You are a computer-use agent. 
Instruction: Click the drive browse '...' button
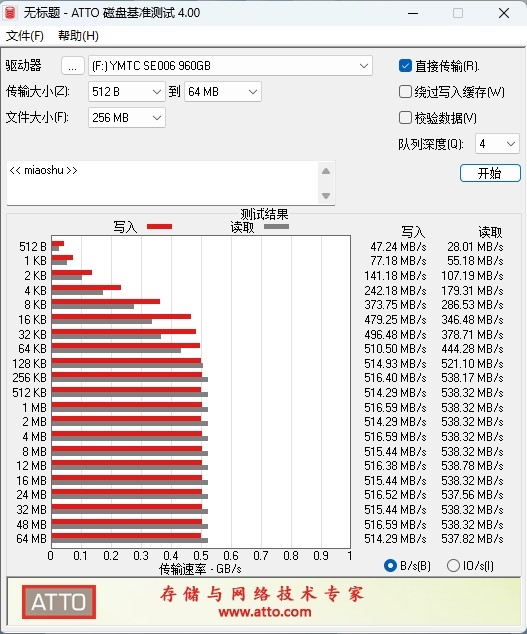[73, 66]
